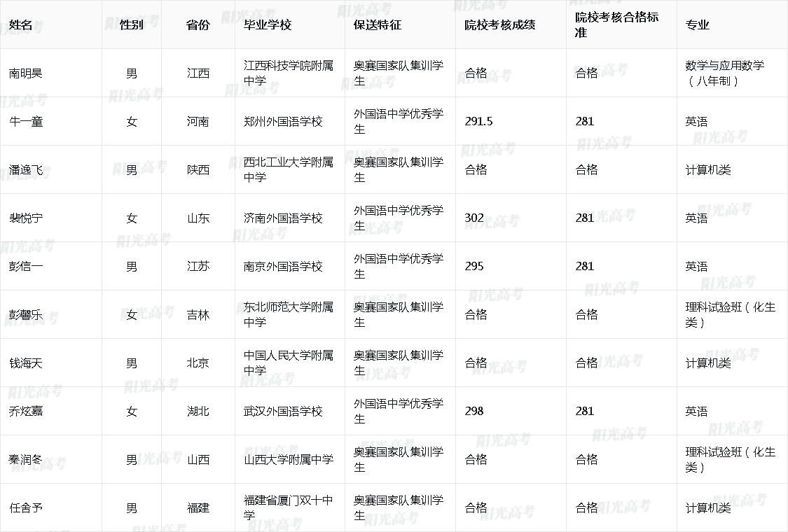
Task: Select the 吉林 province cell
Action: (x=198, y=315)
